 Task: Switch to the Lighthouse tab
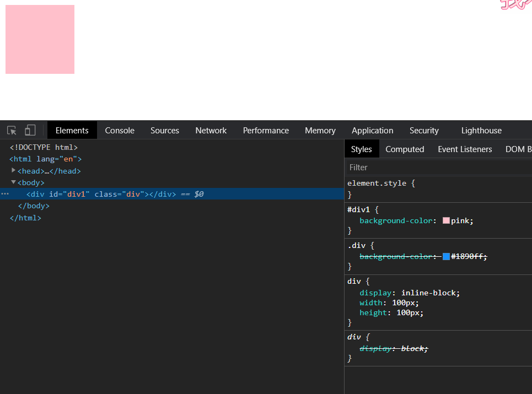[481, 131]
